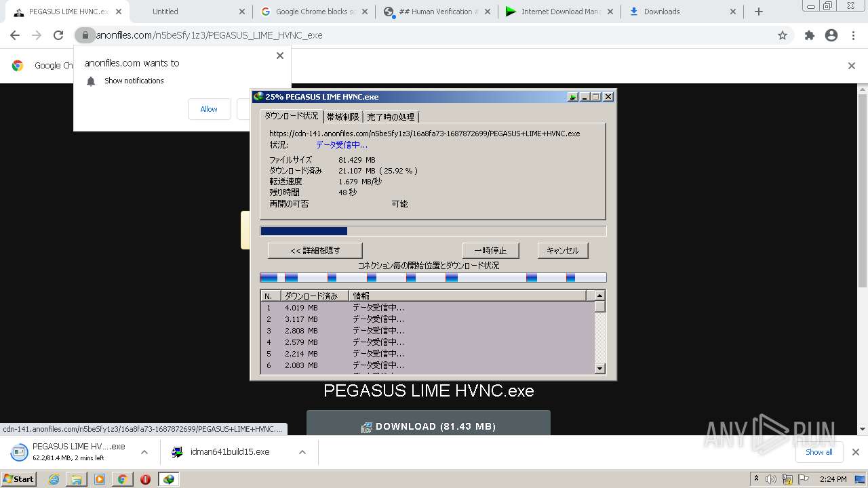Viewport: 868px width, 488px height.
Task: Open the Chrome profile avatar
Action: pyautogui.click(x=831, y=35)
